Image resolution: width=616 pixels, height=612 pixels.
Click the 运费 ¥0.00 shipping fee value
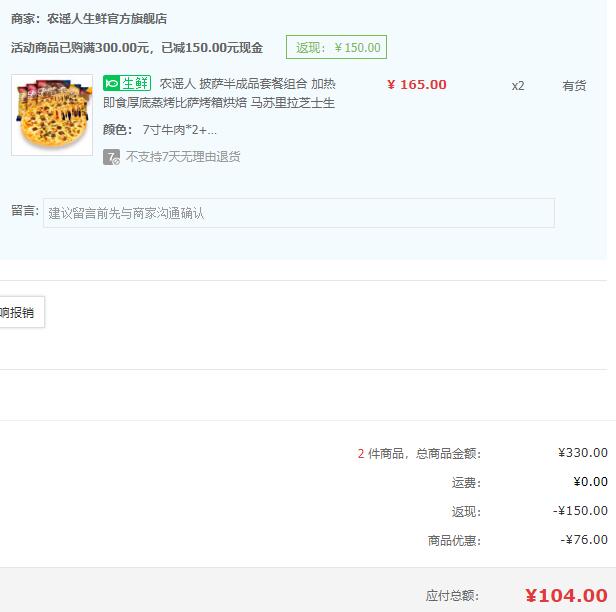590,482
